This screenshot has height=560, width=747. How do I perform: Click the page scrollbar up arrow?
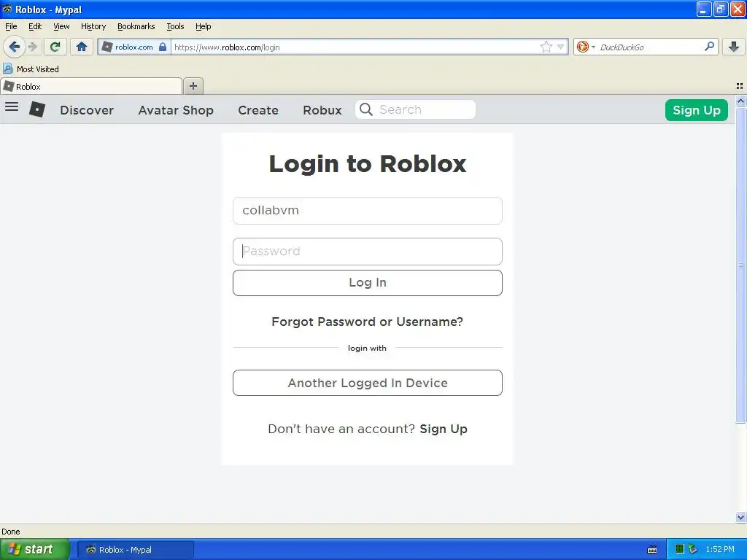click(x=740, y=101)
